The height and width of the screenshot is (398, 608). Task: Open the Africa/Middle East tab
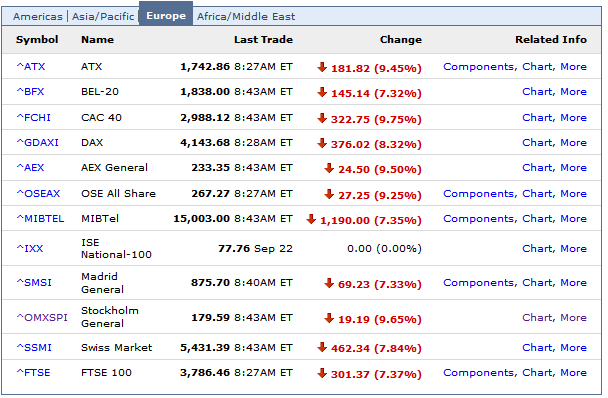tap(246, 16)
